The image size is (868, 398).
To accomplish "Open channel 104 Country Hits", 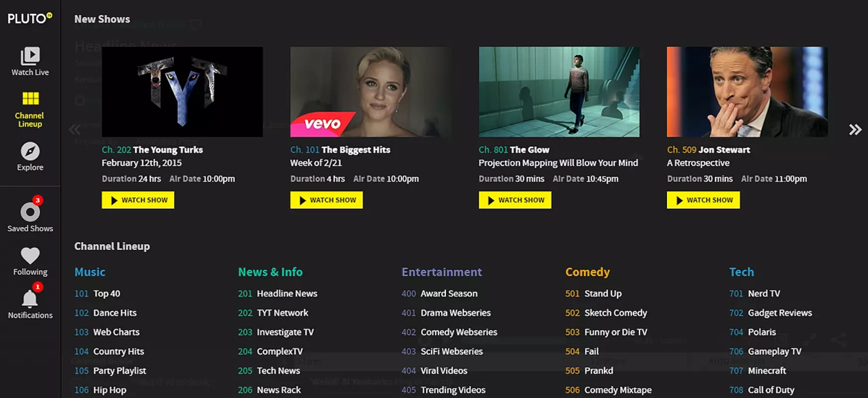I will pos(109,352).
